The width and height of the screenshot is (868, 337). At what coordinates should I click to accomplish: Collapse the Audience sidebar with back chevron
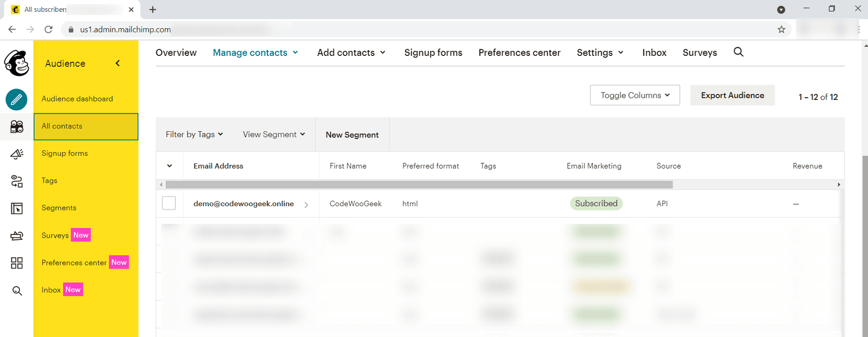coord(118,63)
